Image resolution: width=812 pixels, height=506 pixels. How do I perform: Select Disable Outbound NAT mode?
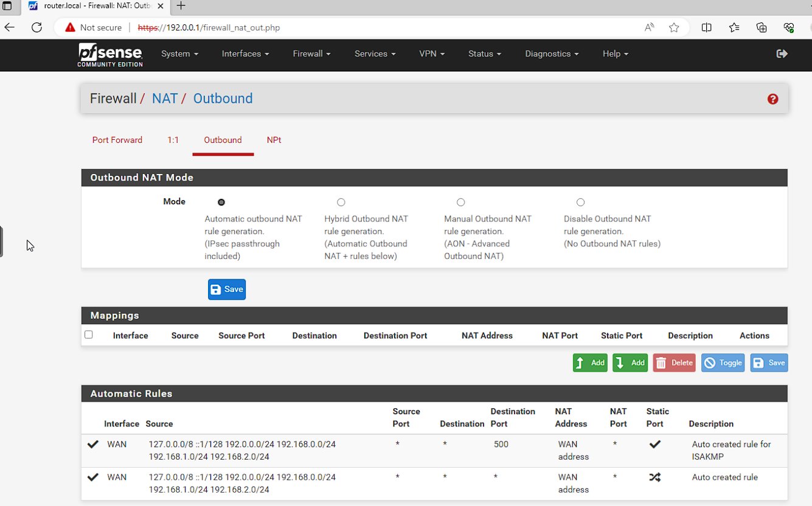tap(581, 202)
